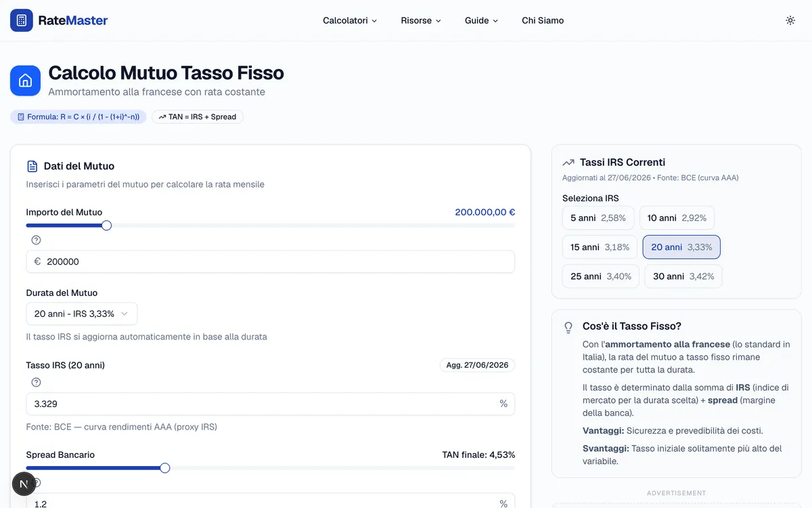The height and width of the screenshot is (508, 812).
Task: Select the 20 anni 3,33% IRS option
Action: (x=681, y=247)
